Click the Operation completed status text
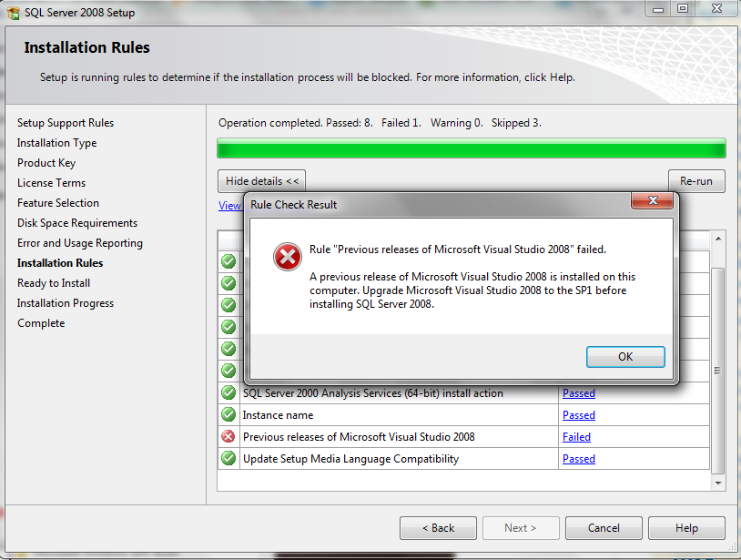Image resolution: width=741 pixels, height=560 pixels. click(x=380, y=123)
